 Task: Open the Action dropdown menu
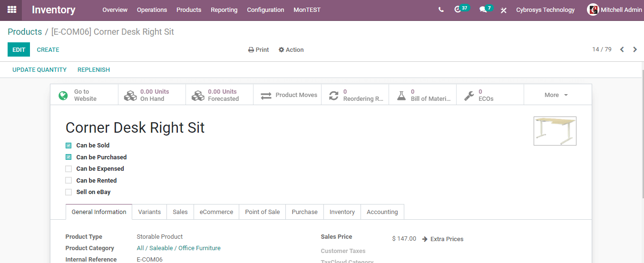coord(291,50)
